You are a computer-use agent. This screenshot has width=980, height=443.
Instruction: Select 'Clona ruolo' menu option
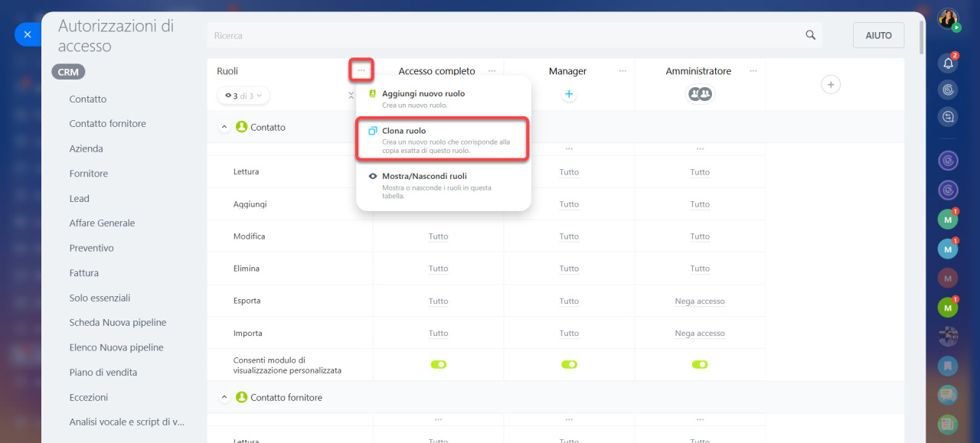pos(443,139)
